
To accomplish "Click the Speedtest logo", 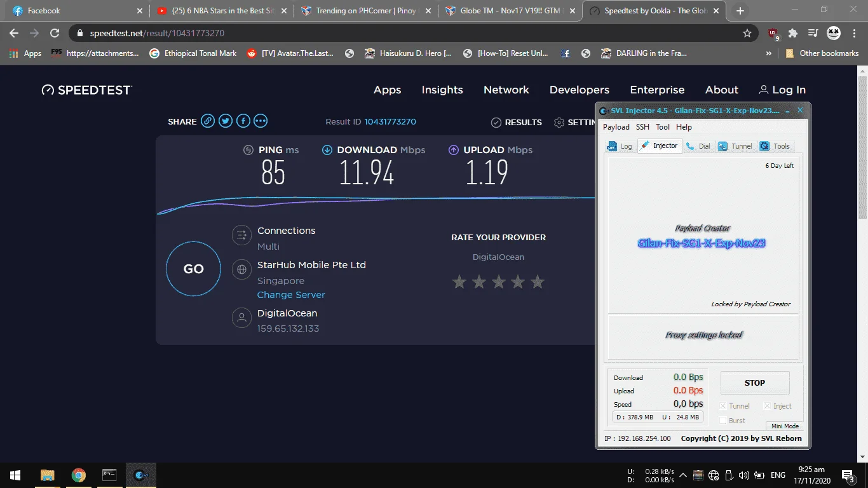I will coord(86,90).
